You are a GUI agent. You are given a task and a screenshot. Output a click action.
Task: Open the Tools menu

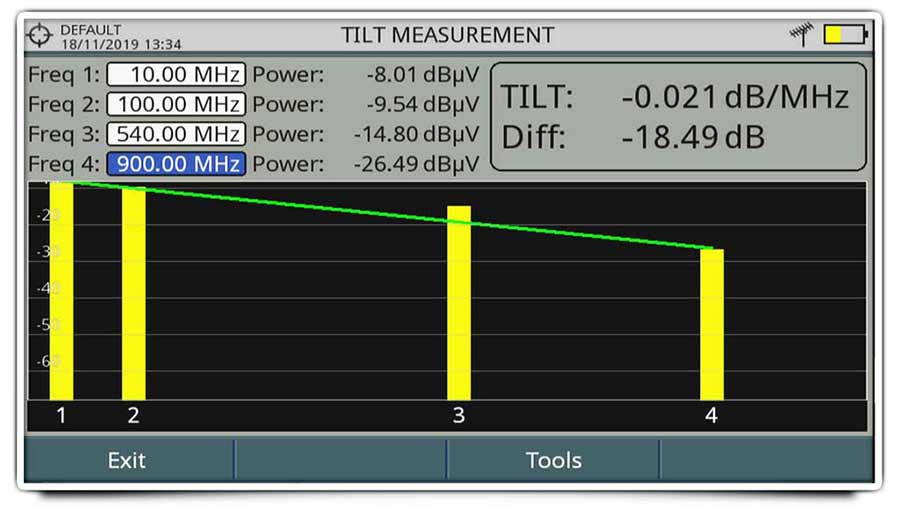point(553,460)
